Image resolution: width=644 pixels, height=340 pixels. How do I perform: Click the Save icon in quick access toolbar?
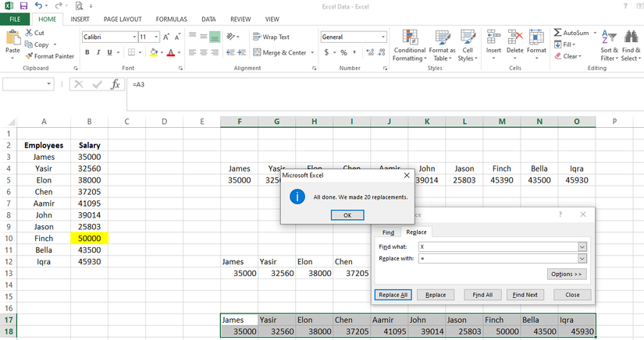tap(23, 5)
